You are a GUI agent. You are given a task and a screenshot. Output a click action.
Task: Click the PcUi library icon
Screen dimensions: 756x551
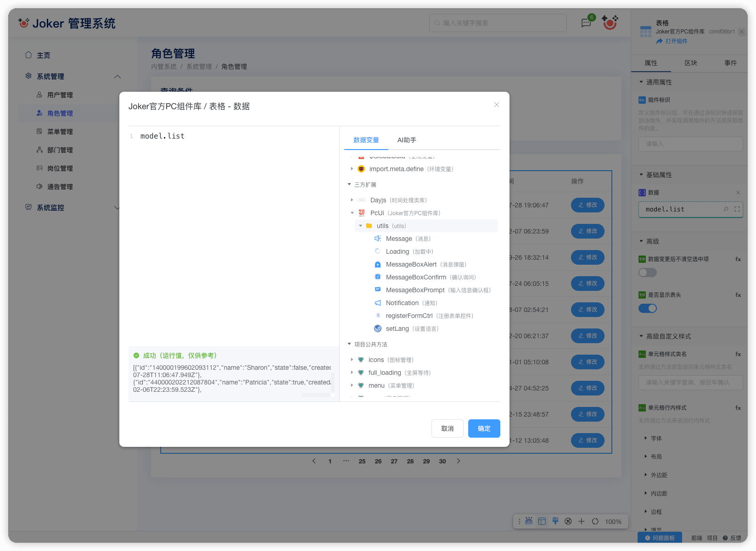(x=362, y=213)
